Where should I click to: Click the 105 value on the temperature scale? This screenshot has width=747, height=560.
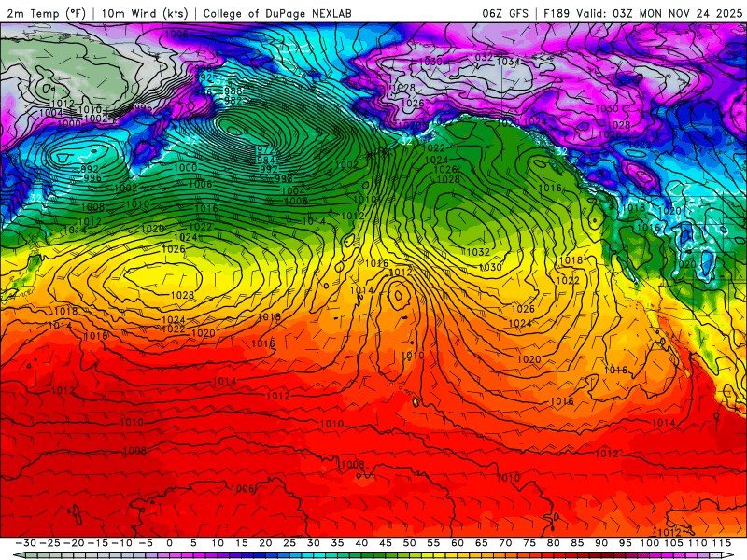[672, 543]
